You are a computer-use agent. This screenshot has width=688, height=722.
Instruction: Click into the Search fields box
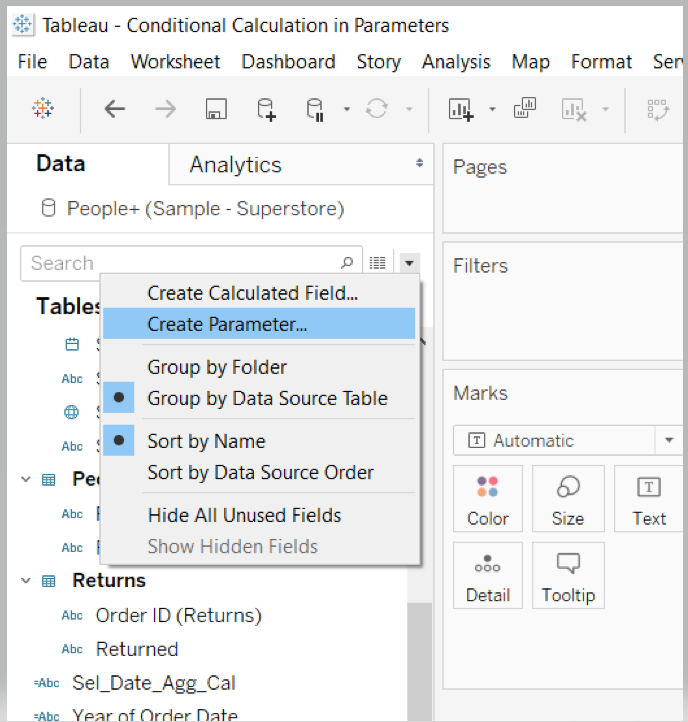[x=191, y=263]
